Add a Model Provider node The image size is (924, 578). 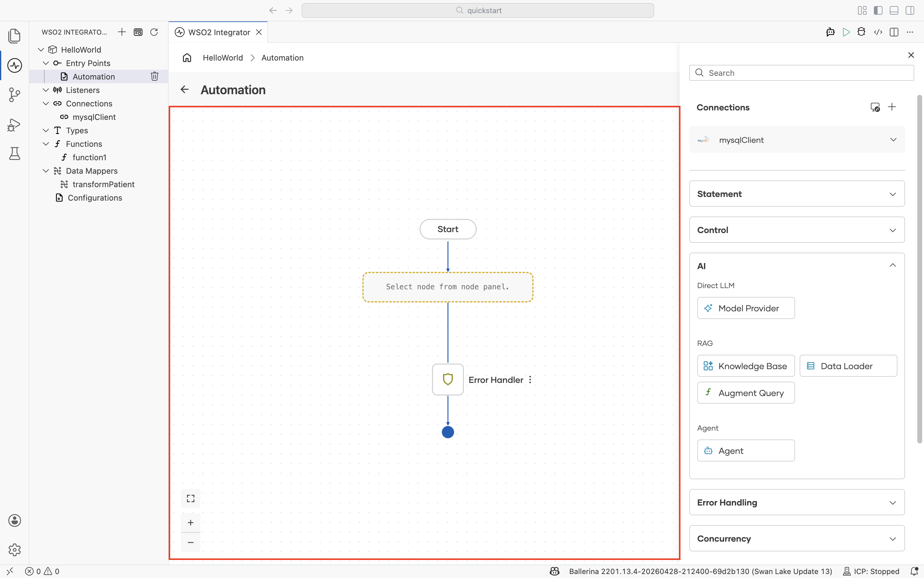click(746, 308)
